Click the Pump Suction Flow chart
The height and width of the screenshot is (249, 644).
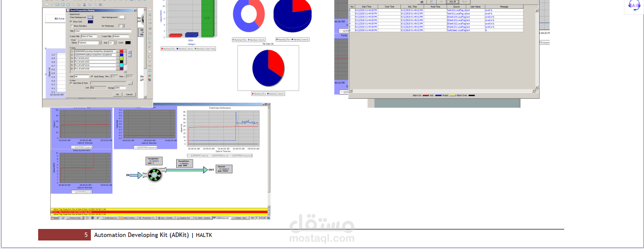[x=82, y=171]
